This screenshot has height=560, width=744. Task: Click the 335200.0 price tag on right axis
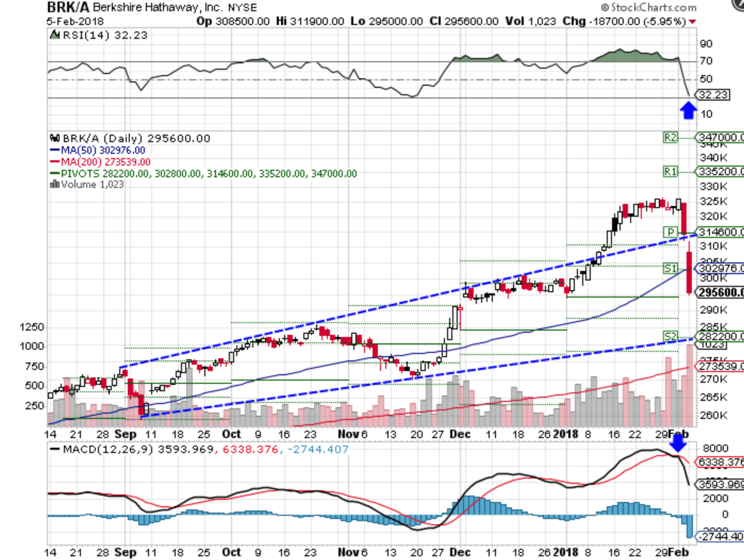point(720,171)
